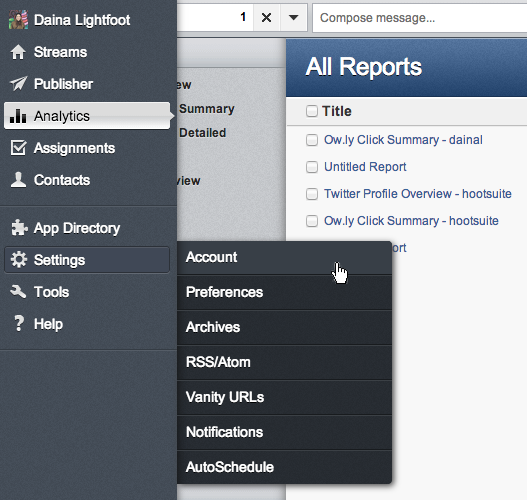The image size is (527, 500).
Task: Click Daina Lightfoot profile avatar
Action: click(18, 20)
